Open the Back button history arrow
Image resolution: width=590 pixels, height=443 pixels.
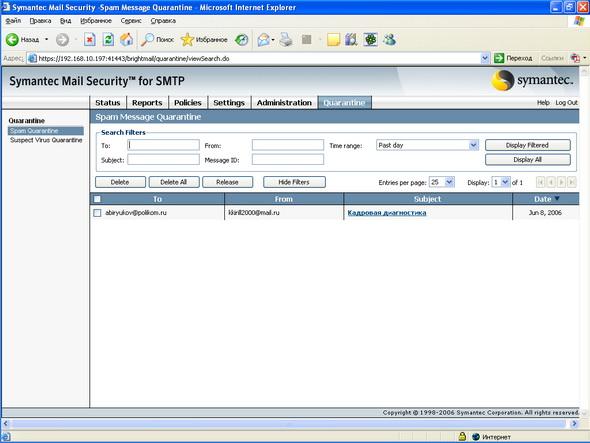coord(46,40)
